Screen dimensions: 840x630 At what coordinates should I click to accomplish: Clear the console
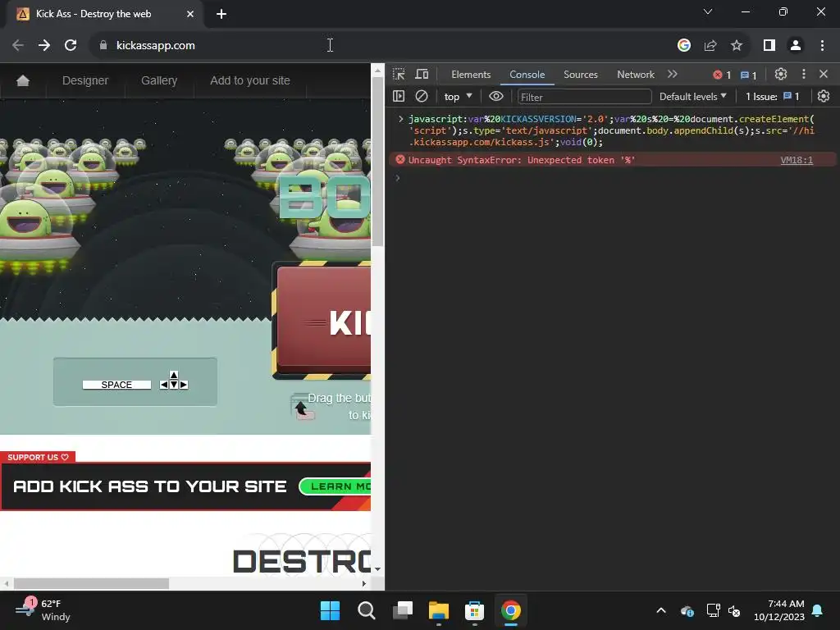(422, 97)
